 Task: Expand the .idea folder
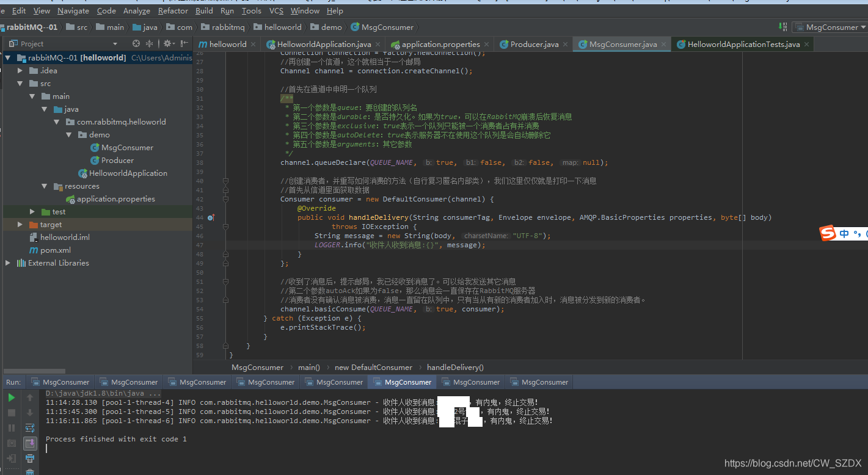(20, 71)
